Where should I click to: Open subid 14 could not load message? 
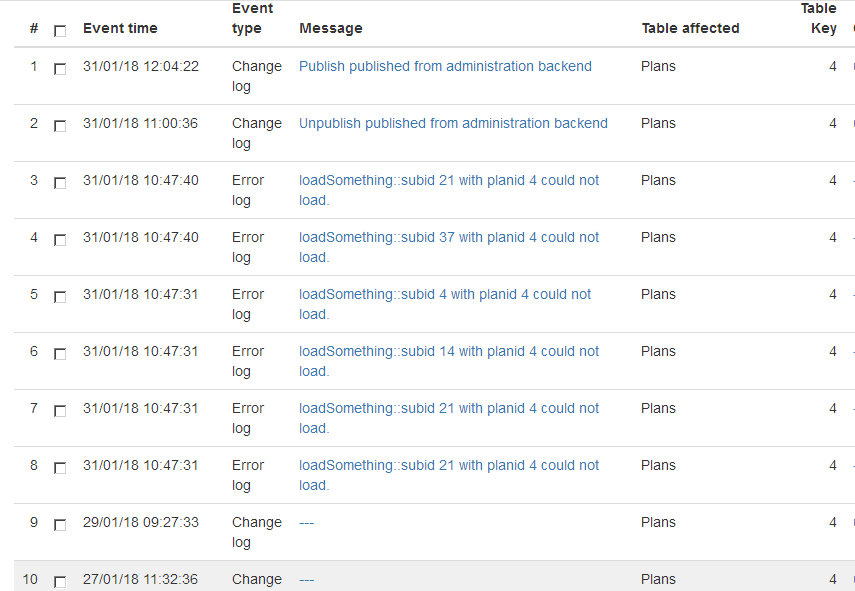pyautogui.click(x=449, y=361)
